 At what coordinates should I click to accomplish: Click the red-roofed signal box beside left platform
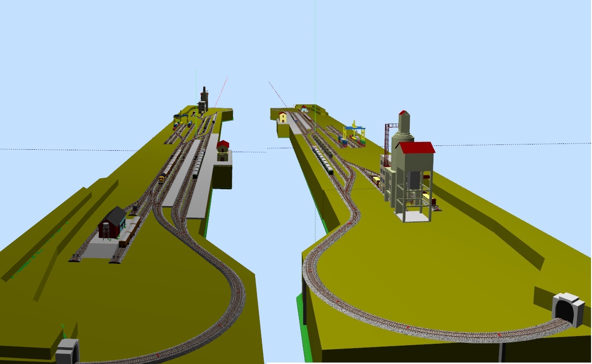click(222, 150)
